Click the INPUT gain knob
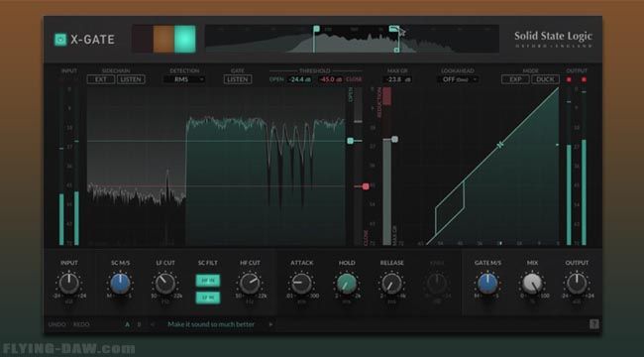Image resolution: width=644 pixels, height=357 pixels. click(69, 284)
